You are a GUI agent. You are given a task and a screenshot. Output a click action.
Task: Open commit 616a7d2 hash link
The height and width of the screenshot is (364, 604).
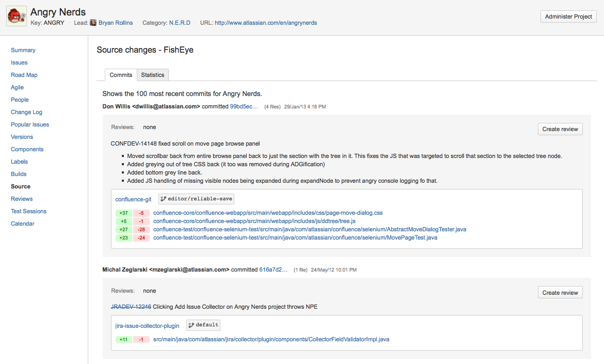point(273,270)
